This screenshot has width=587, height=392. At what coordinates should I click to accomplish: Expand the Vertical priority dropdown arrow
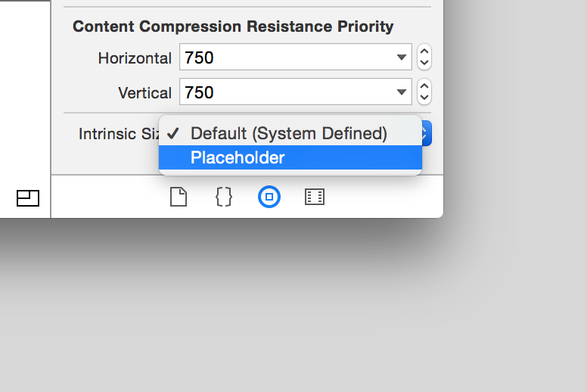click(401, 92)
